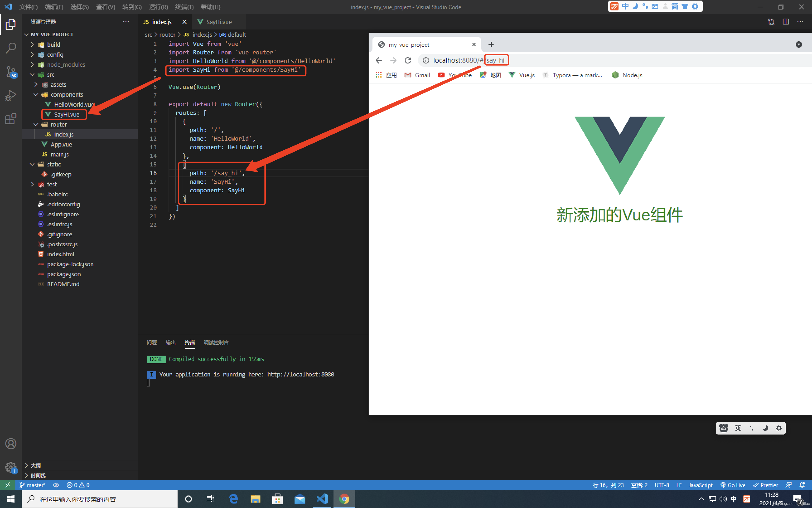The height and width of the screenshot is (508, 812).
Task: Expand the assets folder
Action: pos(36,84)
